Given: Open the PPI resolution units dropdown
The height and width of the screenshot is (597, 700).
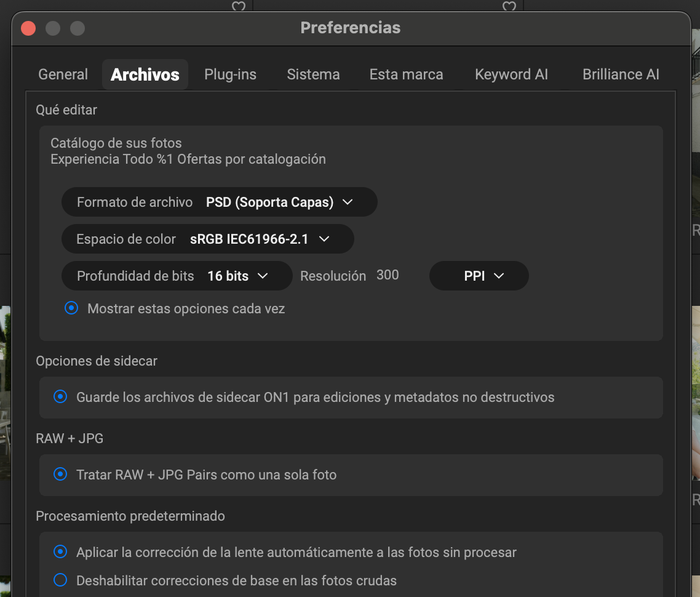Looking at the screenshot, I should 479,276.
